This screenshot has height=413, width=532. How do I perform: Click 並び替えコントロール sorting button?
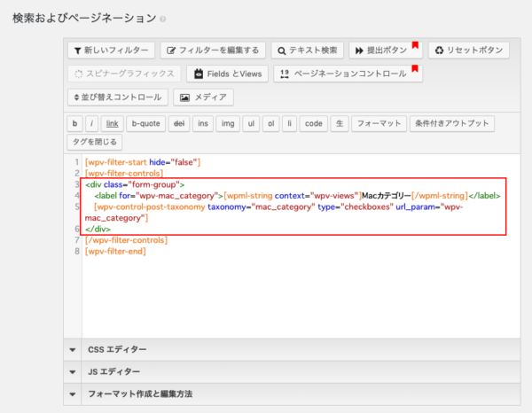(x=119, y=97)
